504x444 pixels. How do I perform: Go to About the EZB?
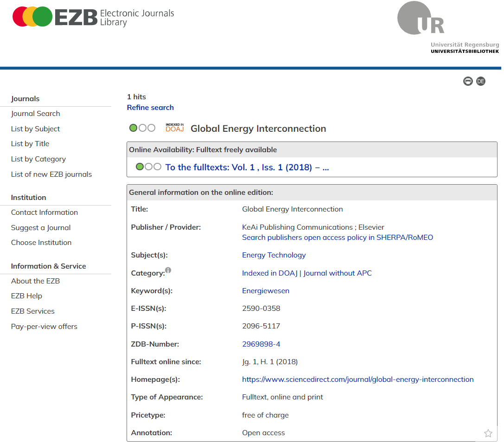(x=35, y=281)
